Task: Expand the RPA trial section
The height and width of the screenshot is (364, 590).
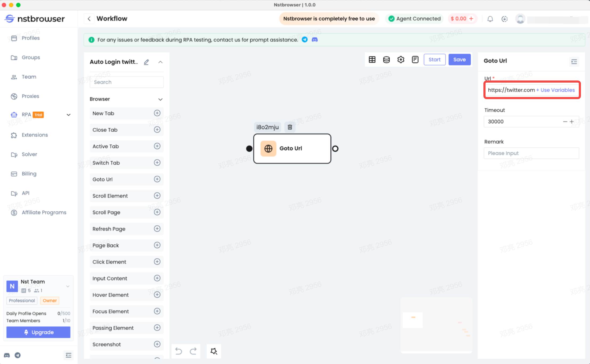Action: [68, 115]
